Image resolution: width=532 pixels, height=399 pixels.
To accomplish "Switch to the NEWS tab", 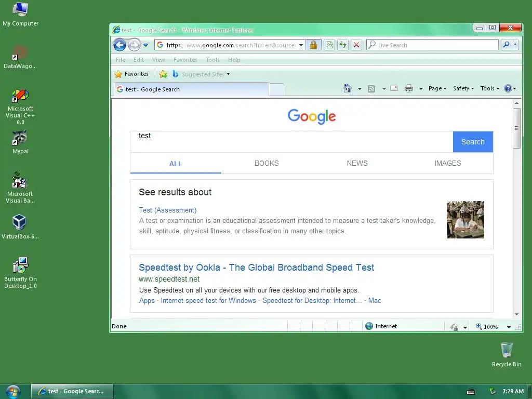I will pos(357,163).
